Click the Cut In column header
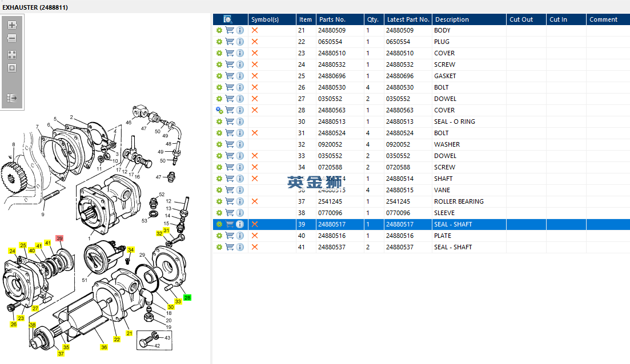Image resolution: width=630 pixels, height=364 pixels. click(566, 19)
